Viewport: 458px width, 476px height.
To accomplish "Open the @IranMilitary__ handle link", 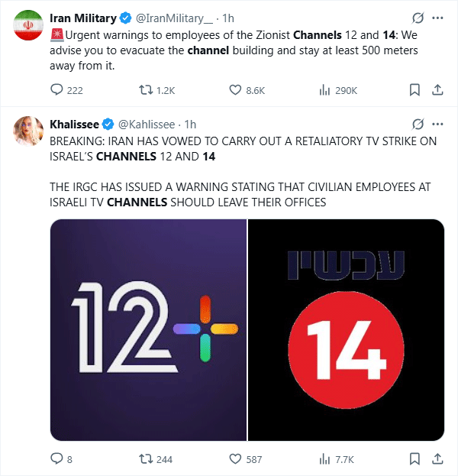I will [174, 18].
